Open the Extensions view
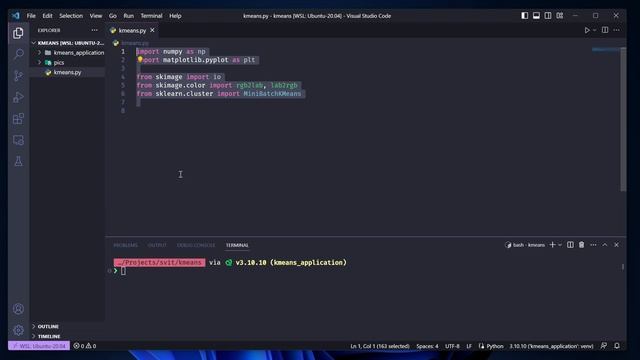Image resolution: width=640 pixels, height=360 pixels. pyautogui.click(x=18, y=119)
